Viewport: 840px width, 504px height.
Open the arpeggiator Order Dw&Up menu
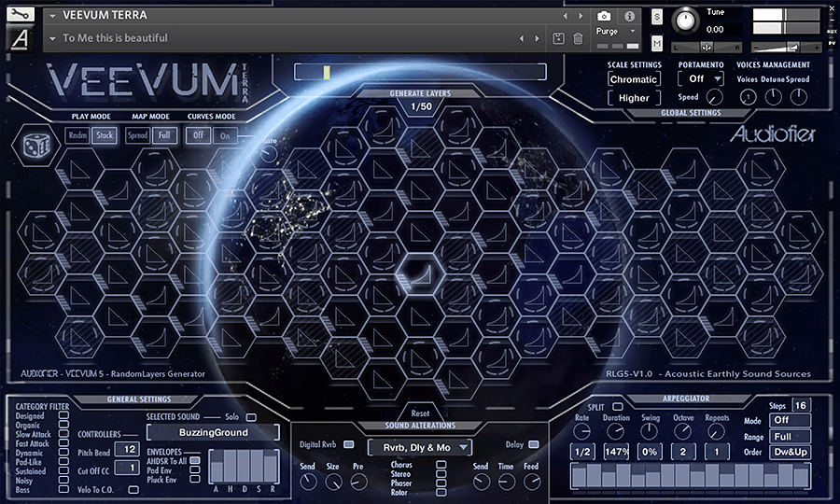(x=791, y=452)
